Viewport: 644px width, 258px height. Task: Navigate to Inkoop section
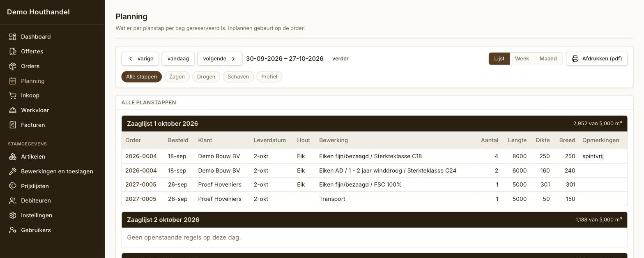click(30, 95)
